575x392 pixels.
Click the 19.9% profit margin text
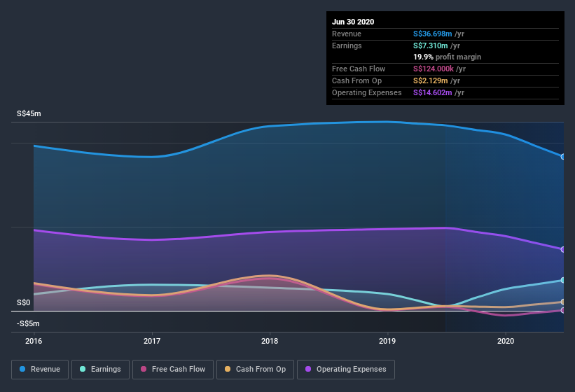pos(447,57)
